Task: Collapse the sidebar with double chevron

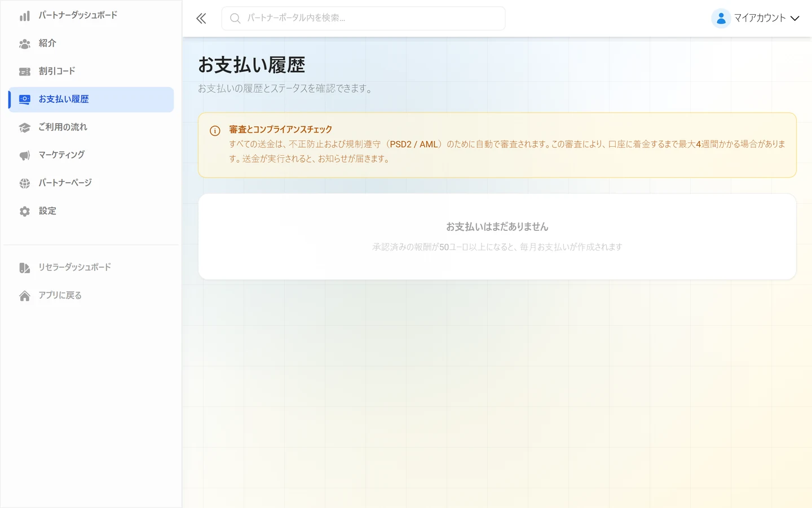Action: [x=201, y=19]
